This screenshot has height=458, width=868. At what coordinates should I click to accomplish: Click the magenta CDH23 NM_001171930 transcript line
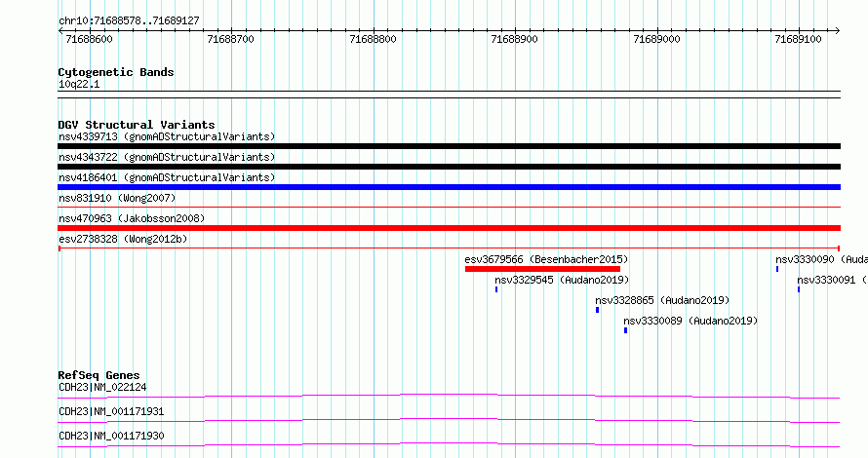tap(449, 444)
